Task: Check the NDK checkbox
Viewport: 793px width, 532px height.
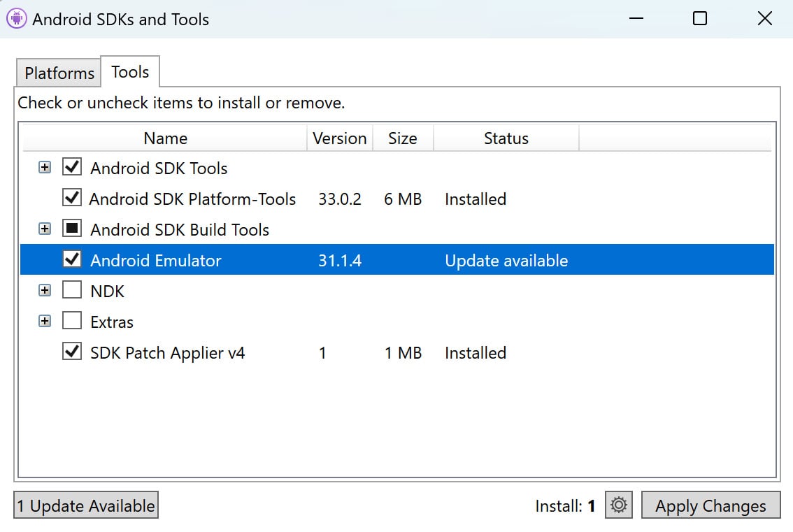Action: [x=72, y=290]
